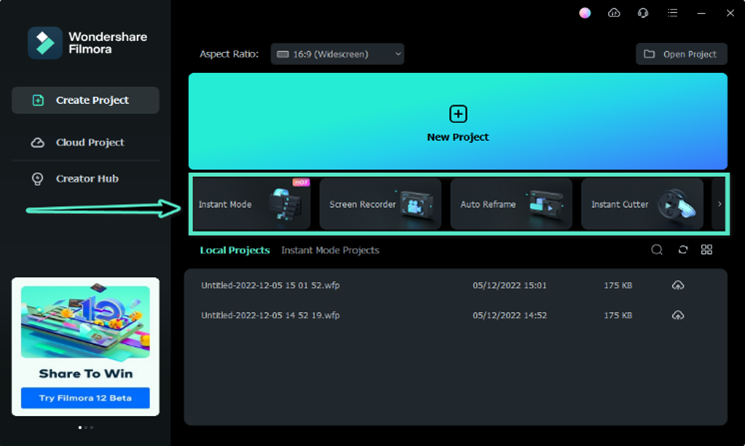Open Creator Hub from the sidebar
Viewport: 745px width, 446px height.
[86, 179]
